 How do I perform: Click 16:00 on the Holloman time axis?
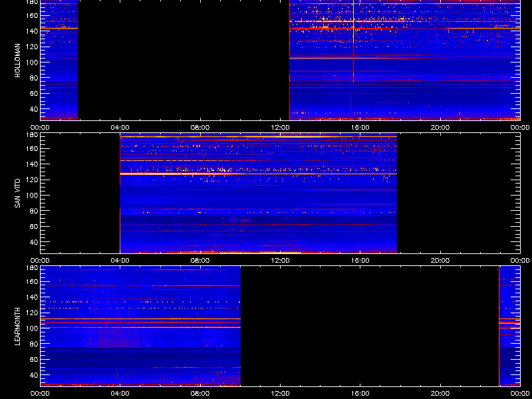tap(360, 128)
